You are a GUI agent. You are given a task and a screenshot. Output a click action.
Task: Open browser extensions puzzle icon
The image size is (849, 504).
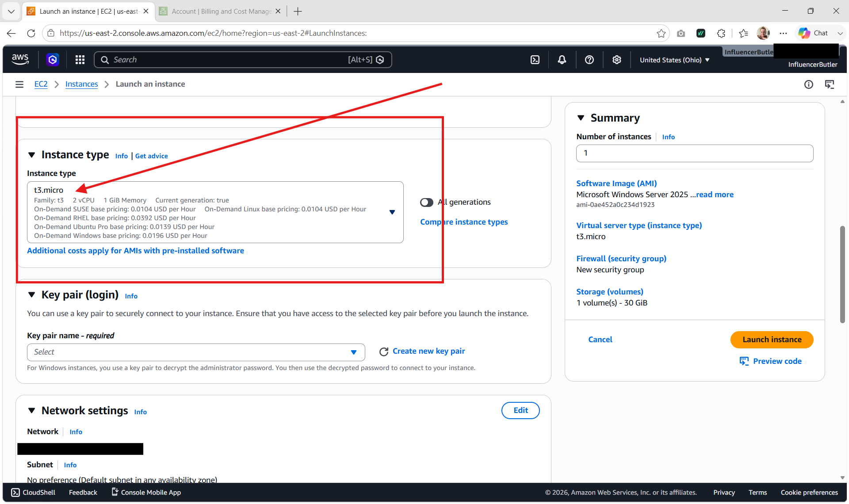[x=721, y=33]
